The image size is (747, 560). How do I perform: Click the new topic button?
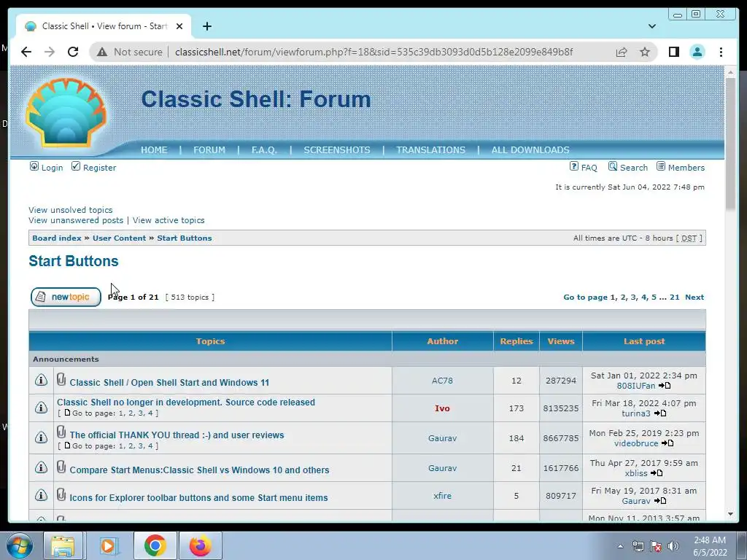coord(66,297)
